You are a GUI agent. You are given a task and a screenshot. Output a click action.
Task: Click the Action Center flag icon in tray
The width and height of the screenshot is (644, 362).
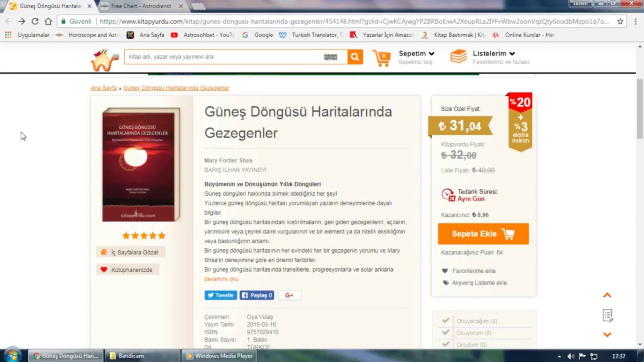582,356
